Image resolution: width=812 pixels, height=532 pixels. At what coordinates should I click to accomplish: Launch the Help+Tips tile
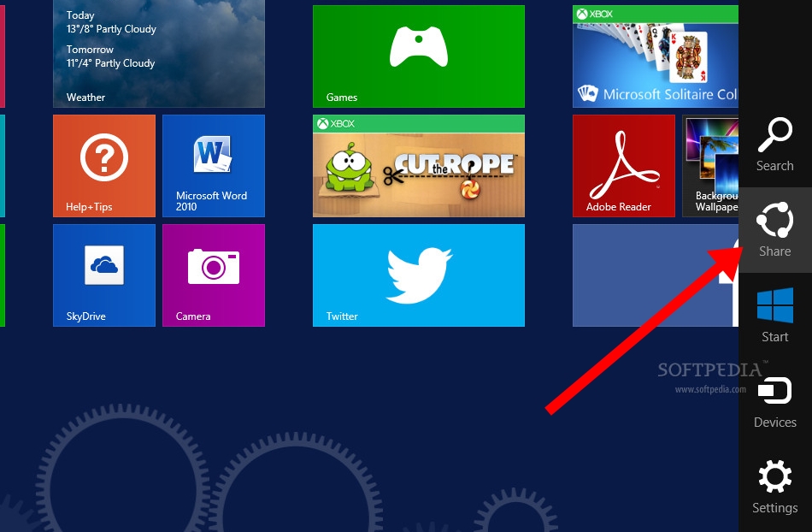click(104, 166)
